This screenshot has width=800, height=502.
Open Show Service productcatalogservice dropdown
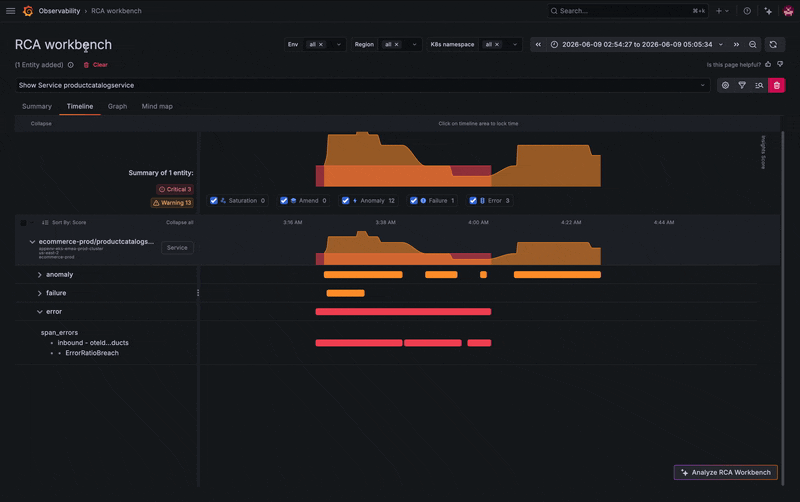pyautogui.click(x=362, y=85)
